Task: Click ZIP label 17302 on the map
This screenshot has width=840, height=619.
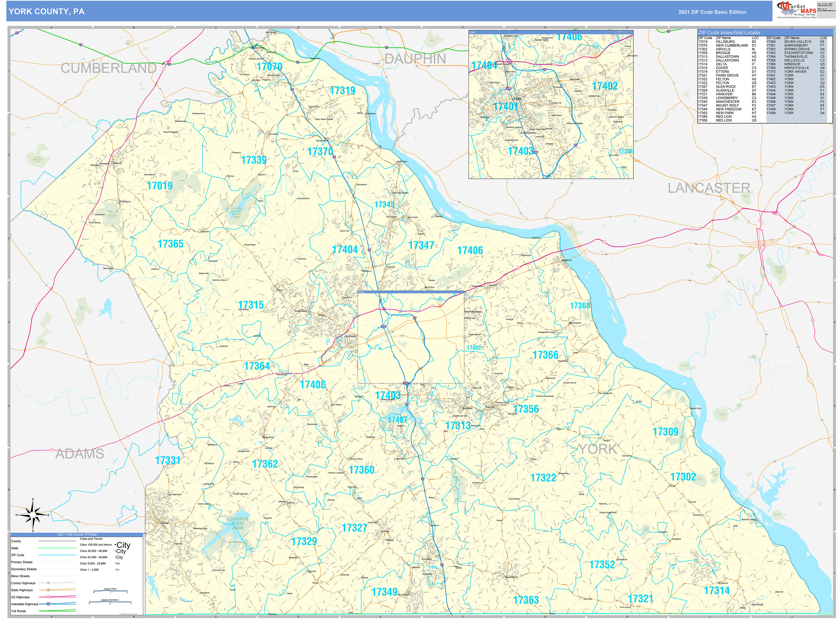Action: pos(683,477)
